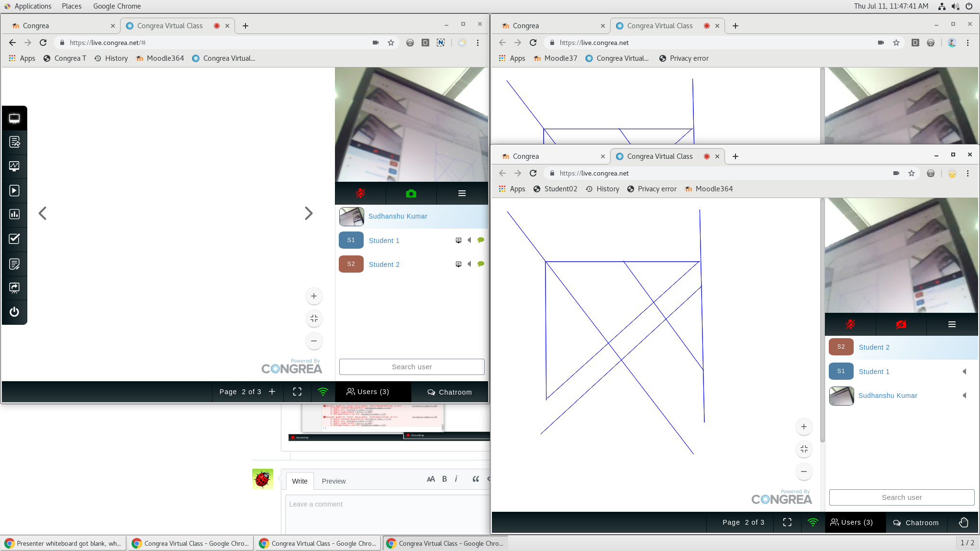This screenshot has height=551, width=980.
Task: Exit the class using the power icon
Action: [x=14, y=312]
